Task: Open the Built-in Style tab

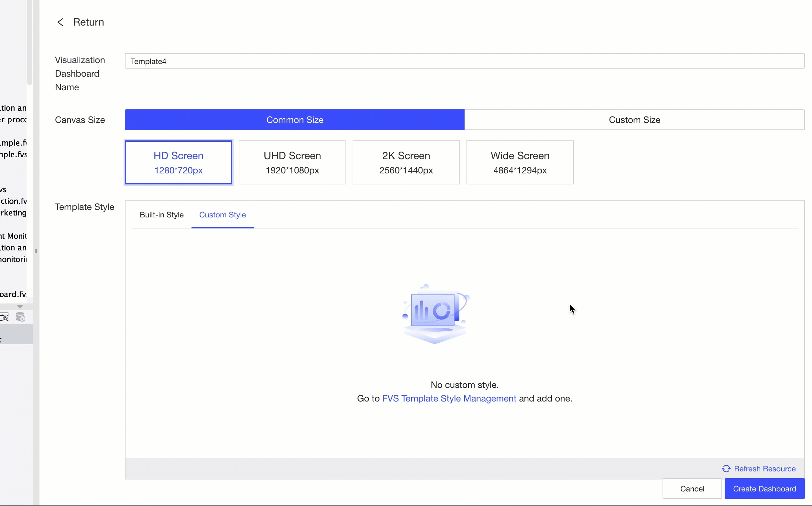Action: (162, 215)
